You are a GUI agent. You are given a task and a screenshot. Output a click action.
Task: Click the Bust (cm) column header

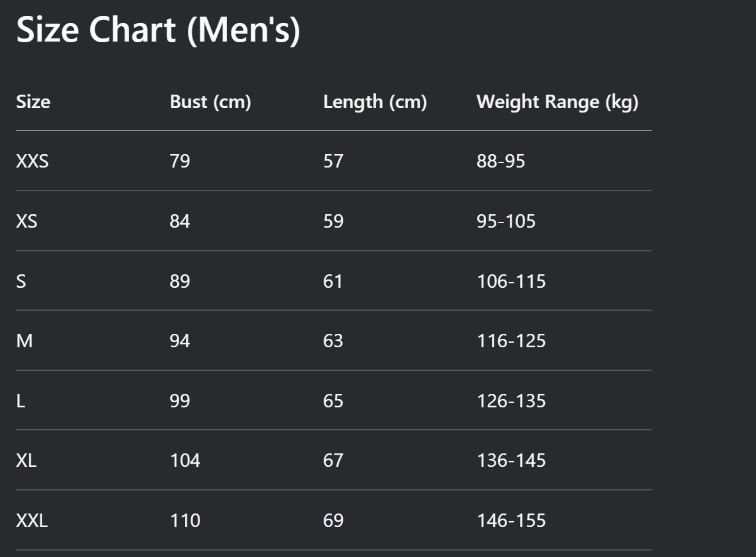(210, 102)
